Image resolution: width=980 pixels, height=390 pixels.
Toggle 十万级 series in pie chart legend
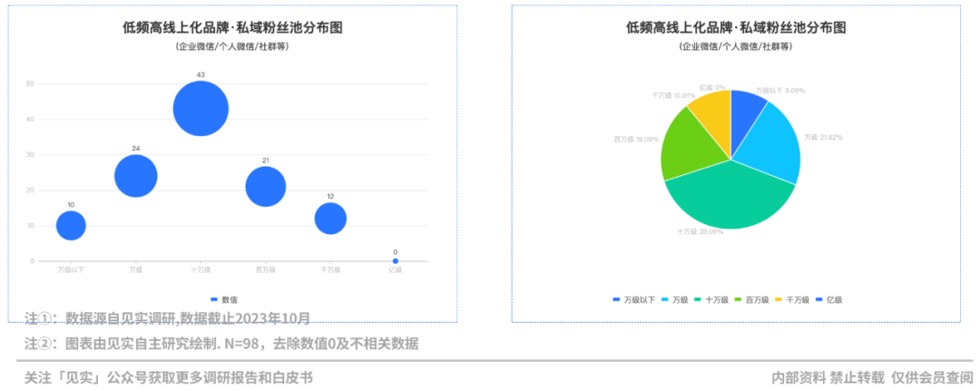coord(711,300)
